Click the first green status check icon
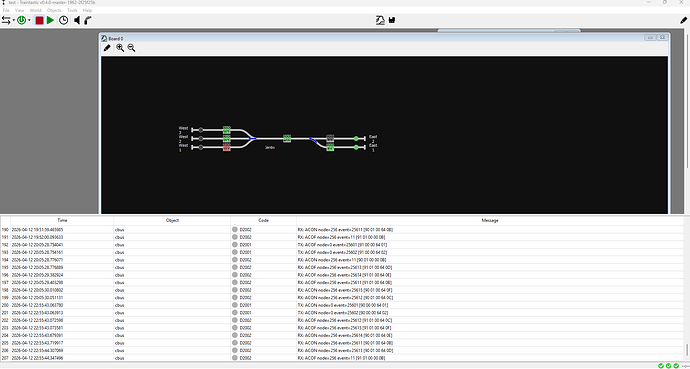 [x=661, y=365]
